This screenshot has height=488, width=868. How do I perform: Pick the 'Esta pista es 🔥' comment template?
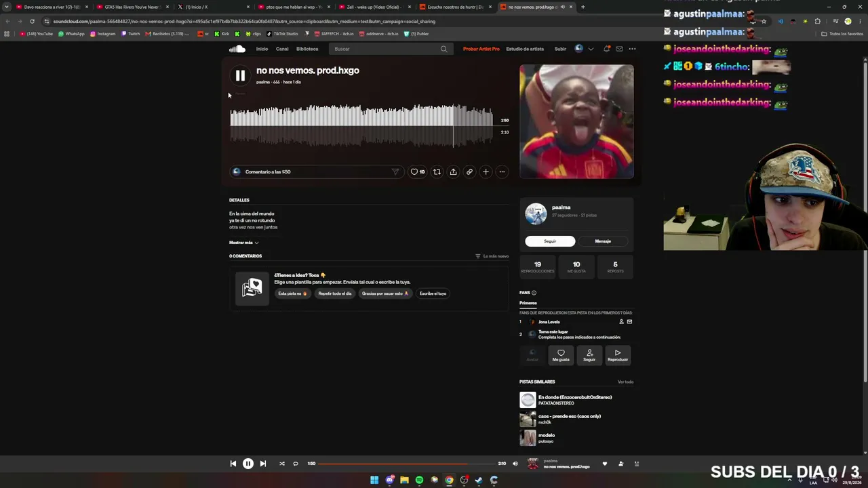tap(292, 293)
